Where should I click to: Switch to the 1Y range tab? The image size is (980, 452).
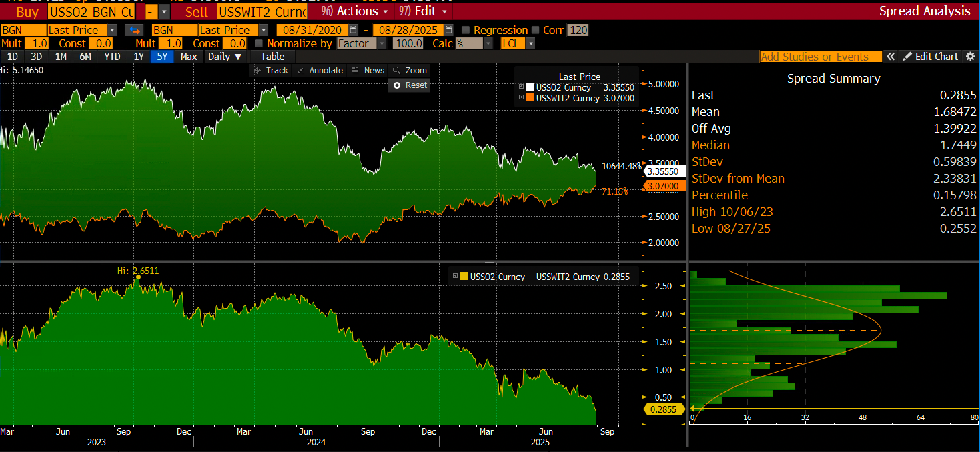138,57
